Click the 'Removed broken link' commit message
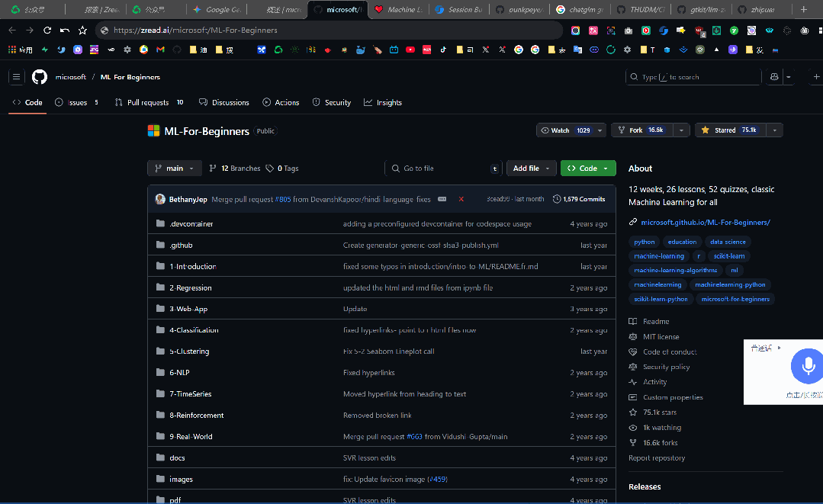The image size is (823, 504). tap(378, 416)
